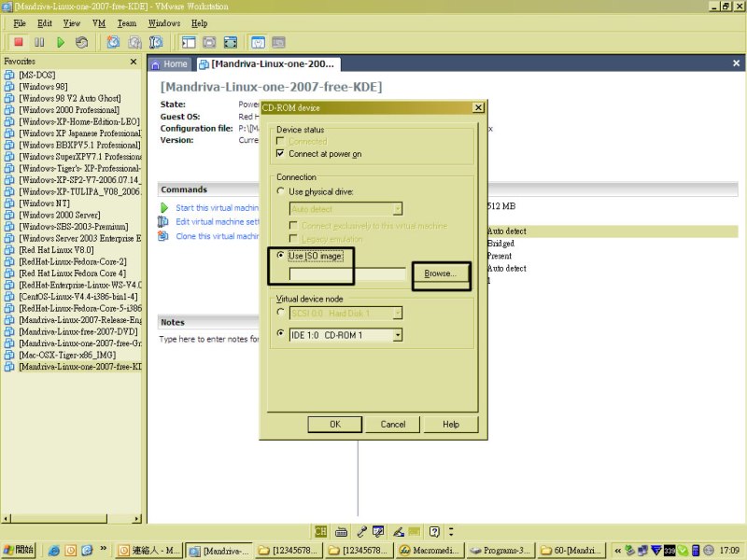Click the Internet Explorer quick launch icon
The width and height of the screenshot is (747, 560).
click(x=54, y=551)
